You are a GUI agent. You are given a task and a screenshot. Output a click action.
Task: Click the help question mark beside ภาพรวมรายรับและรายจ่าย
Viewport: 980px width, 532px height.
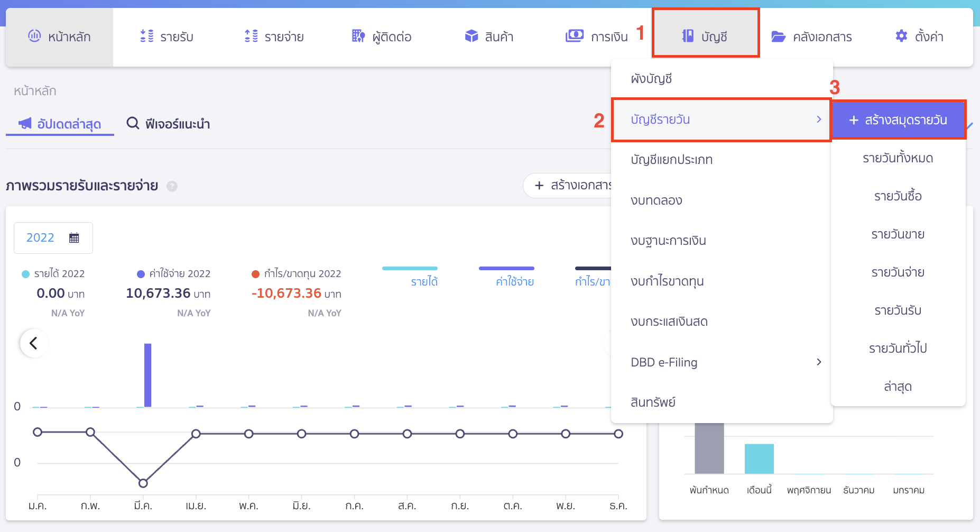172,186
